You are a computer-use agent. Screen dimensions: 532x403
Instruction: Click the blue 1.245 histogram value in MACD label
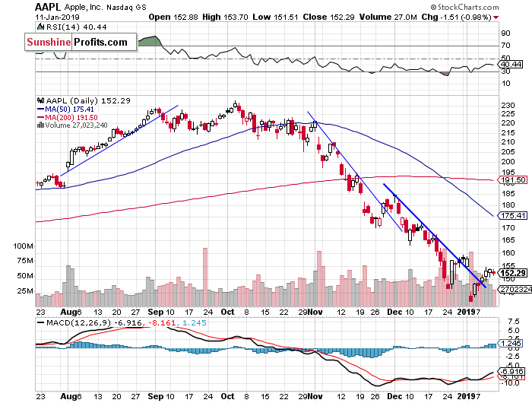tap(194, 322)
